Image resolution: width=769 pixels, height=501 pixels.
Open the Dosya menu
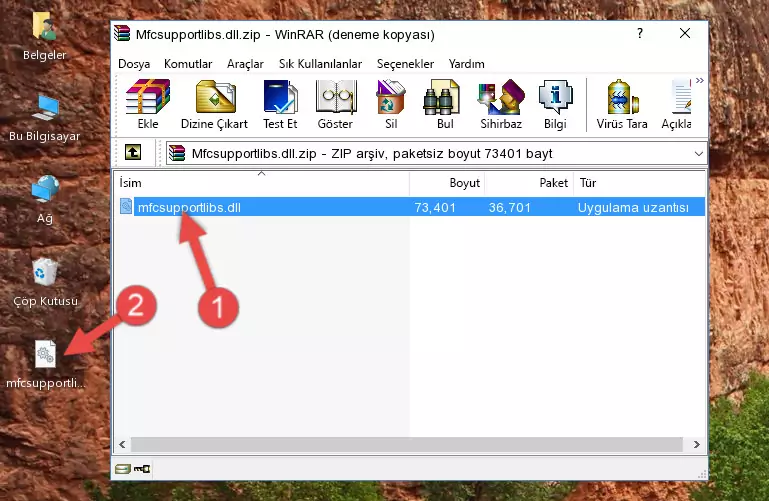tap(134, 64)
